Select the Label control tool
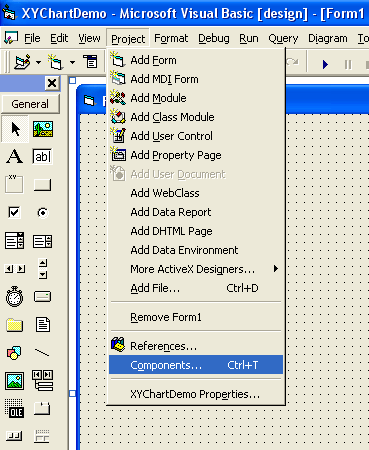369x450 pixels. click(15, 157)
